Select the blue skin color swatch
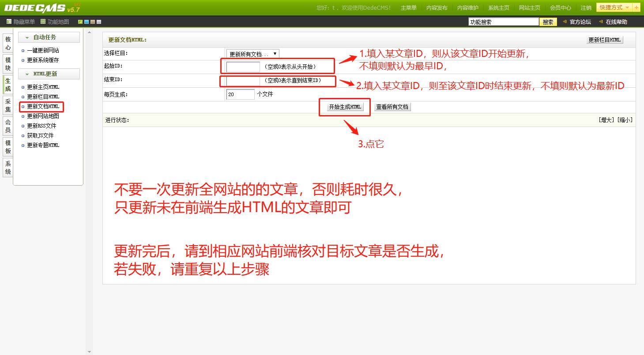644x355 pixels. [87, 22]
